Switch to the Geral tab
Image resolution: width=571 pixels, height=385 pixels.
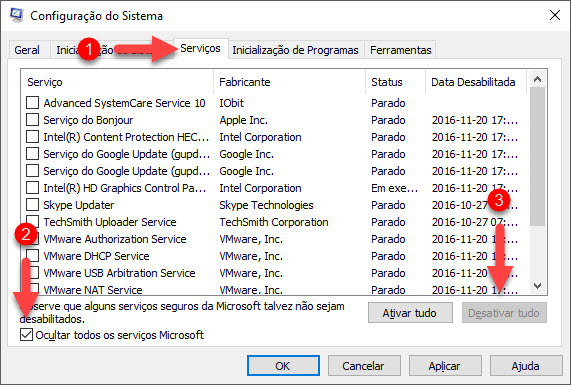pyautogui.click(x=27, y=50)
